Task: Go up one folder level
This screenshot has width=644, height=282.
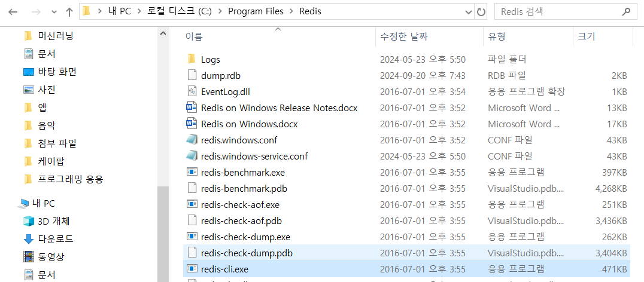Action: [x=69, y=12]
